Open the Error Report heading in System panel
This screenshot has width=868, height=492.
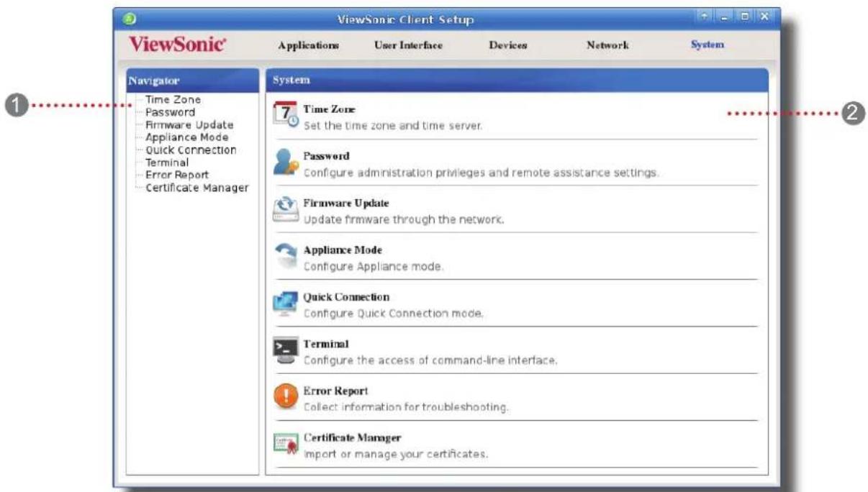tap(335, 391)
